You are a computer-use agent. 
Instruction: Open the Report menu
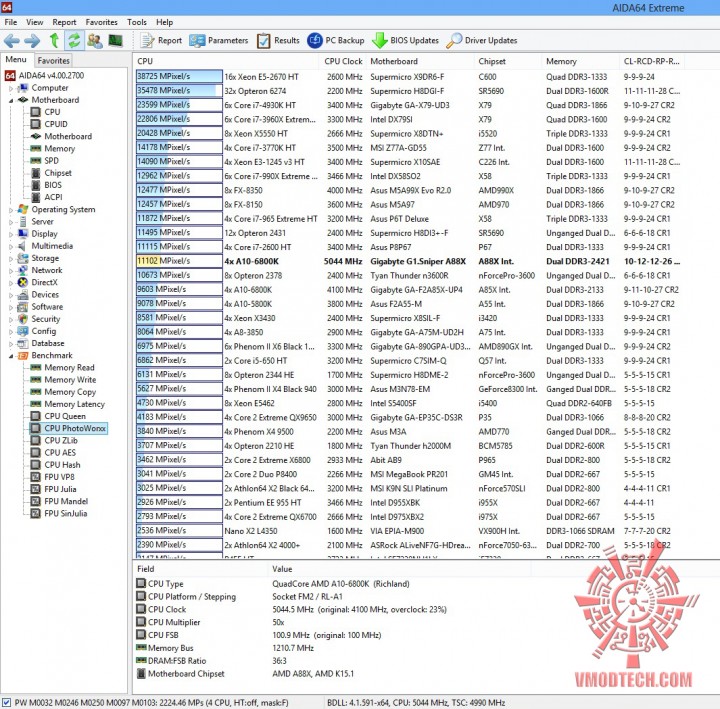coord(64,22)
